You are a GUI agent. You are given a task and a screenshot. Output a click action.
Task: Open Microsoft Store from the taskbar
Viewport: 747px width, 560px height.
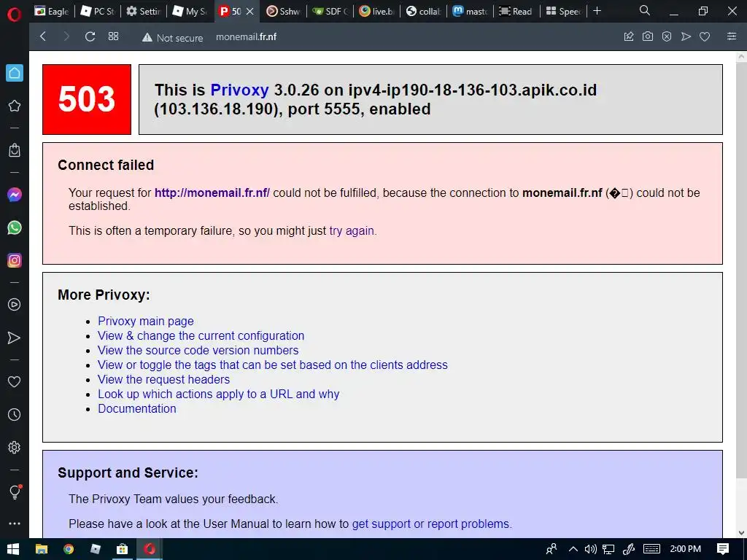[x=123, y=549]
